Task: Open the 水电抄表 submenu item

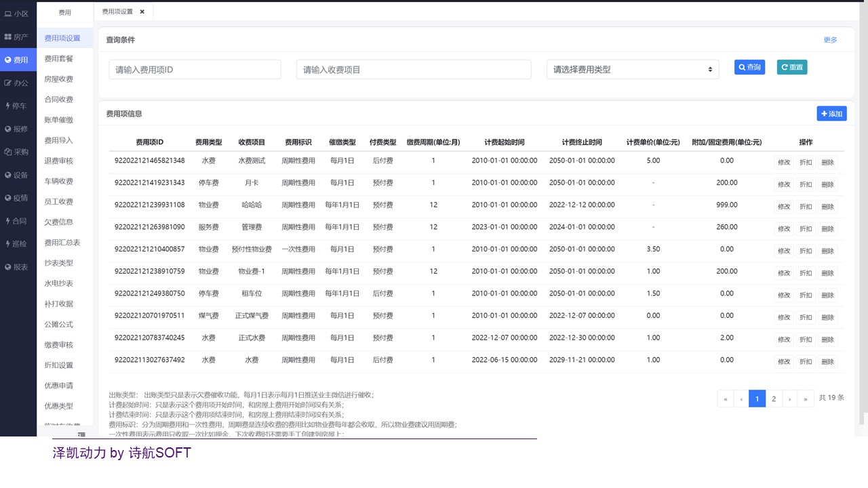Action: point(65,283)
